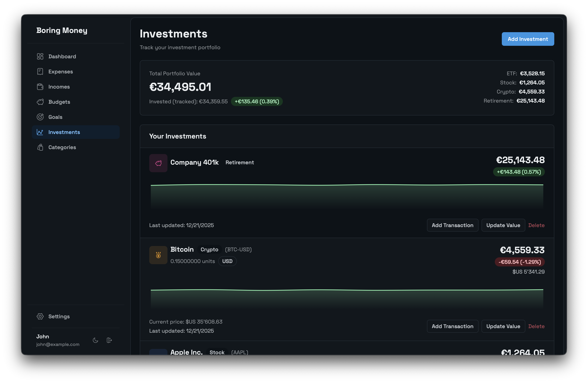Image resolution: width=588 pixels, height=383 pixels.
Task: Click john@example.com in the profile area
Action: coord(58,344)
